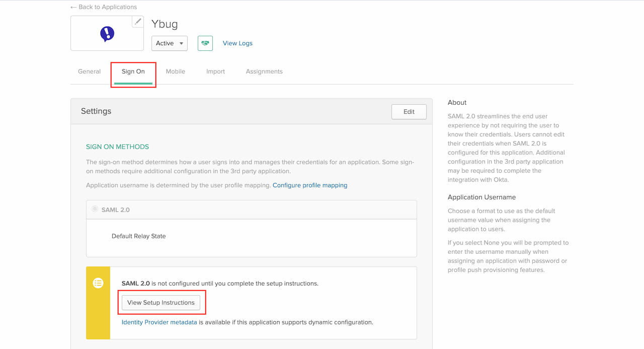Click the pencil edit logo icon
Image resolution: width=644 pixels, height=349 pixels.
pyautogui.click(x=137, y=22)
